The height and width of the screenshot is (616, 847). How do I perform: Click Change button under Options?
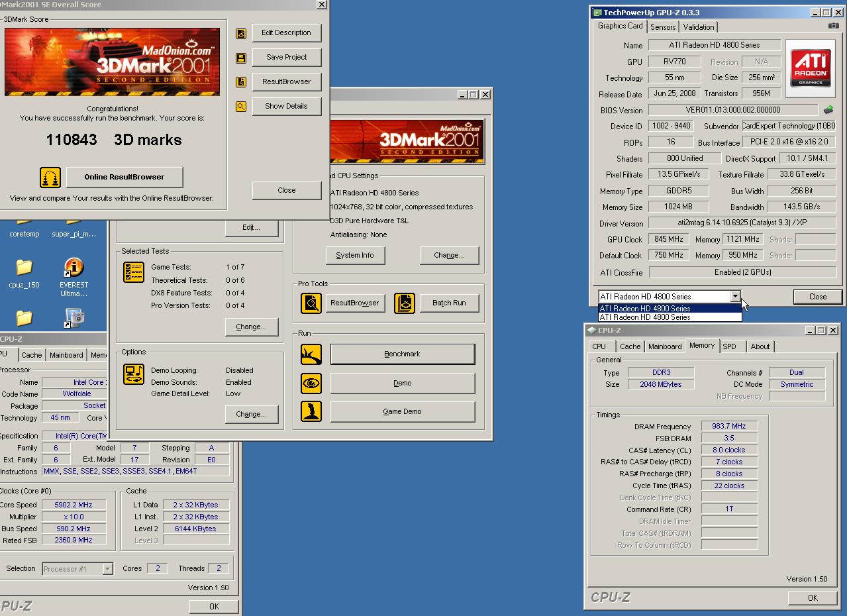pos(251,415)
